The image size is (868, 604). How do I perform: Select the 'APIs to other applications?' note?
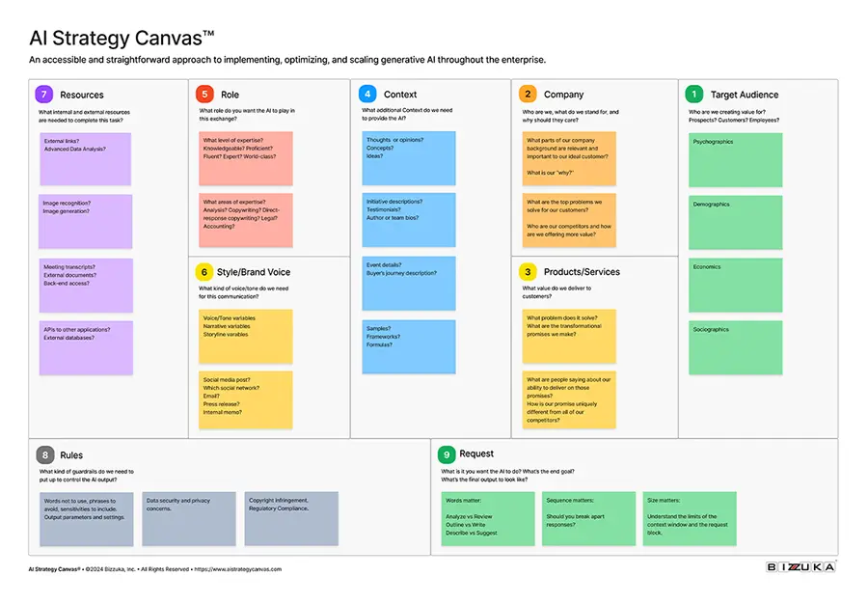pos(86,348)
